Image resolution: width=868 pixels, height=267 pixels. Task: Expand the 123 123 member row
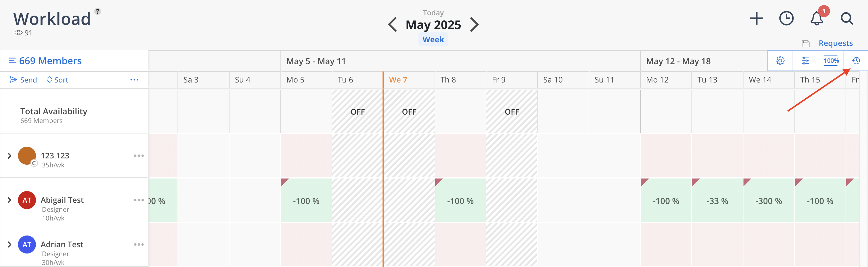[x=10, y=156]
